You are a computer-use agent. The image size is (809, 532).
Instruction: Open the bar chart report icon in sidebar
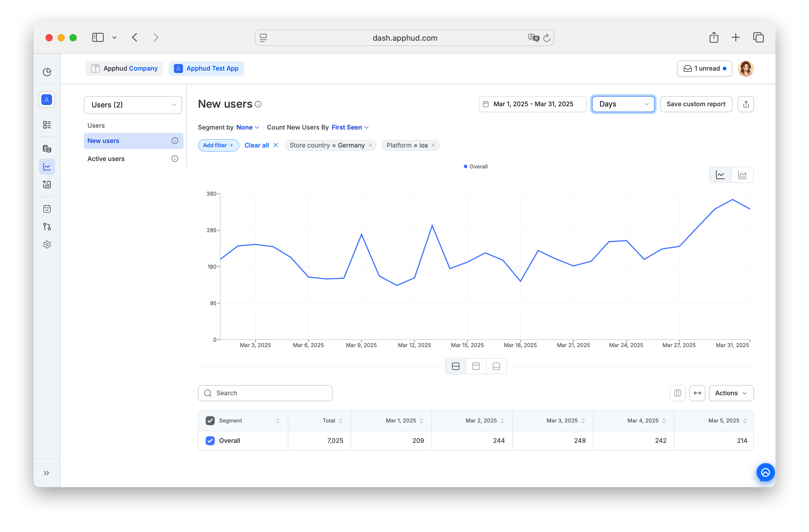(47, 185)
